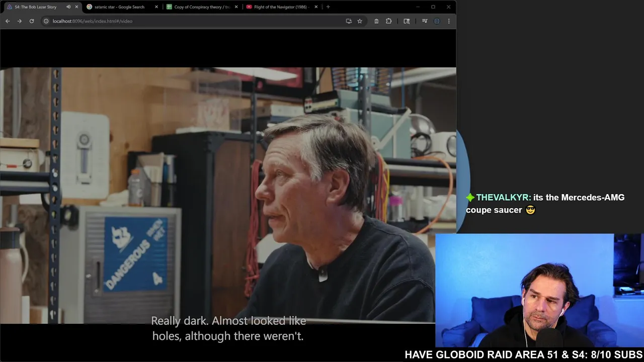Open the Copy of Conspiracy theory spreadsheet tab

coord(202,7)
